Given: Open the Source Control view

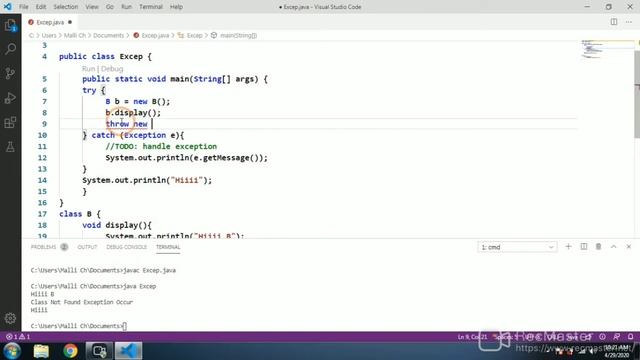Looking at the screenshot, I should click(x=10, y=73).
